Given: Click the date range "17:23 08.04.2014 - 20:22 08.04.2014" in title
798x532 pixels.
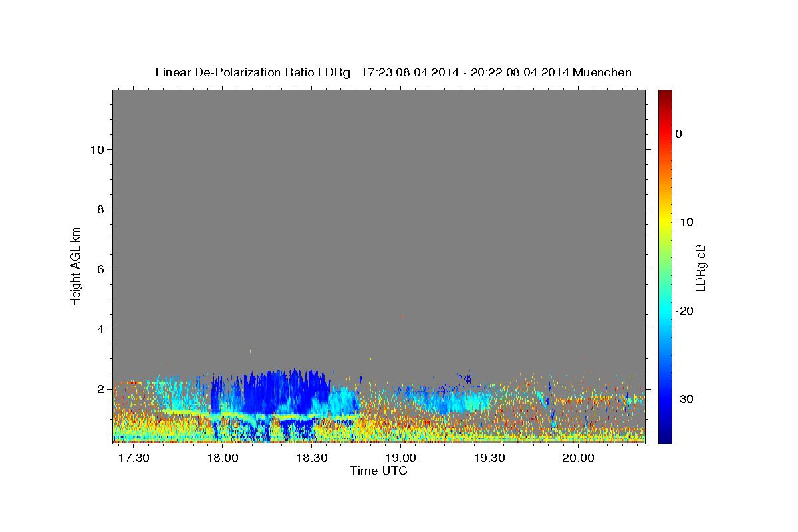Looking at the screenshot, I should (x=464, y=72).
